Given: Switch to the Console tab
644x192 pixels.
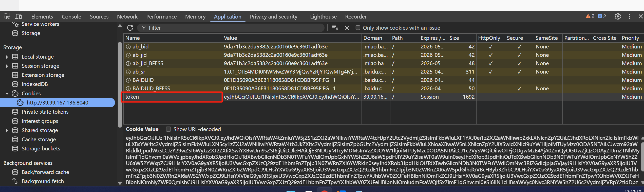Looking at the screenshot, I should point(71,16).
